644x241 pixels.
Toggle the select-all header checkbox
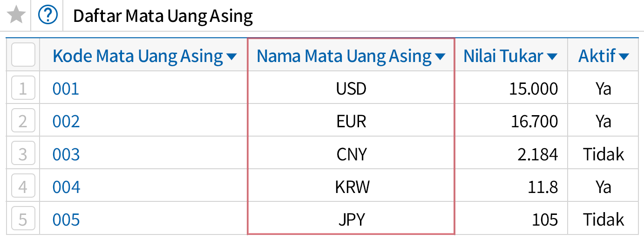point(23,55)
